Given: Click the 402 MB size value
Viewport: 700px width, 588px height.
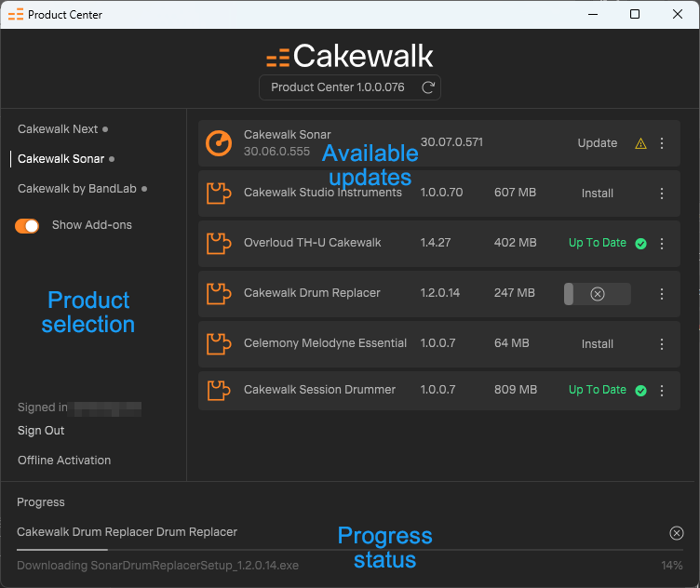Looking at the screenshot, I should (515, 243).
